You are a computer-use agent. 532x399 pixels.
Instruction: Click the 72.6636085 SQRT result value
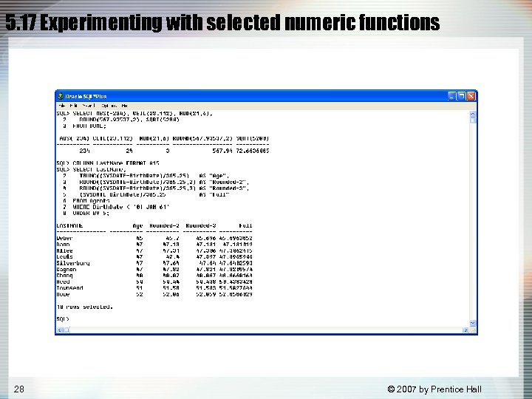253,151
